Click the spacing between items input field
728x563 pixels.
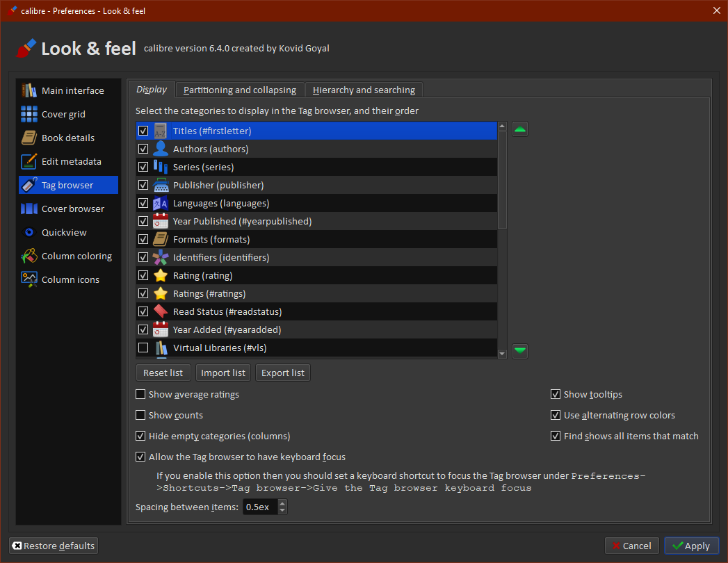click(259, 507)
